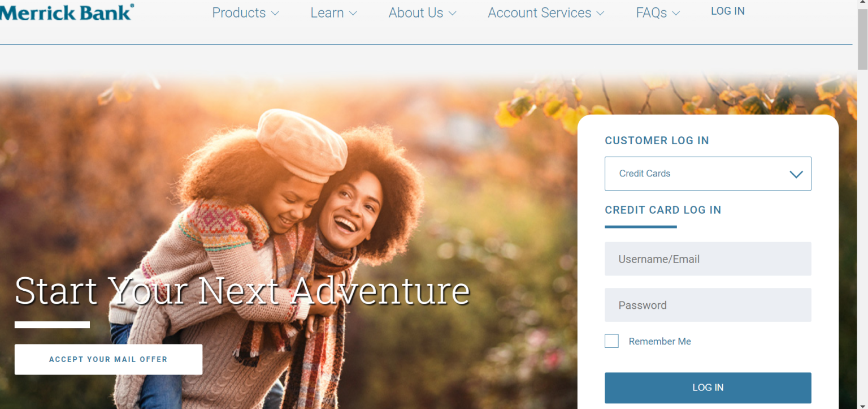
Task: Click the Merrick Bank logo
Action: pos(67,11)
